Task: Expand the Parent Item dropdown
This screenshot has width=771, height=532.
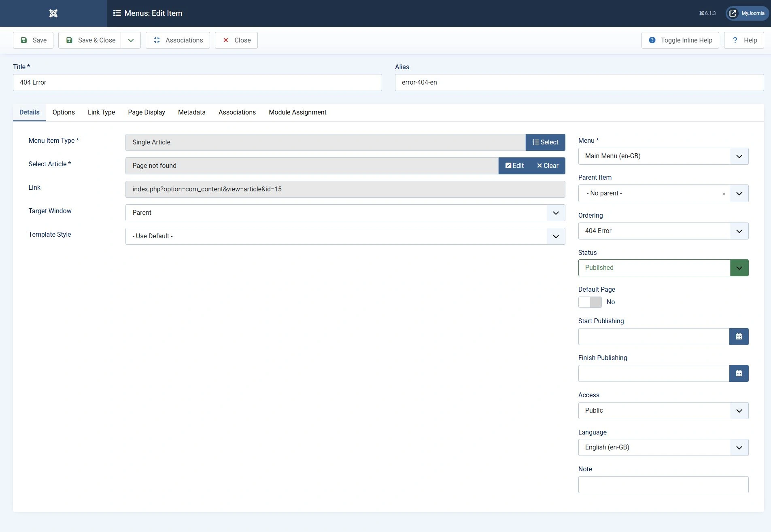Action: [x=739, y=193]
